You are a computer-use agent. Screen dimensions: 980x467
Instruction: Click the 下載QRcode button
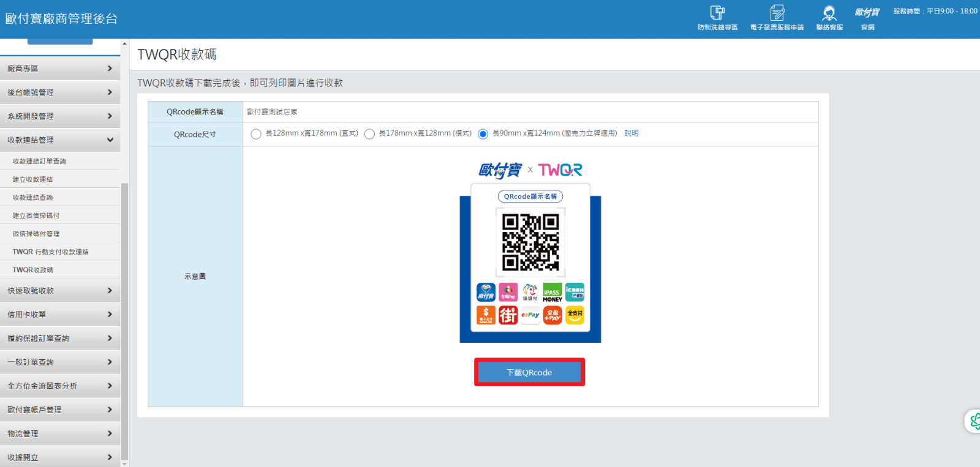pos(529,372)
